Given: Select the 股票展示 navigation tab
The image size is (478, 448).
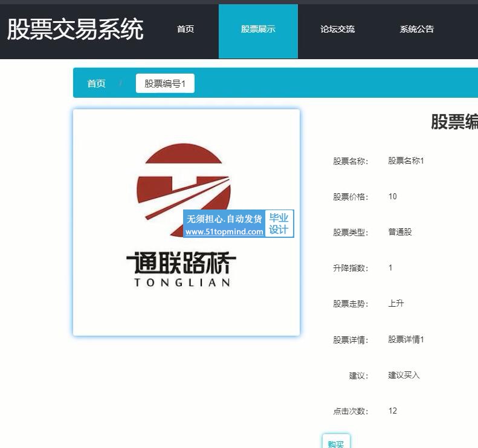Looking at the screenshot, I should pos(258,31).
